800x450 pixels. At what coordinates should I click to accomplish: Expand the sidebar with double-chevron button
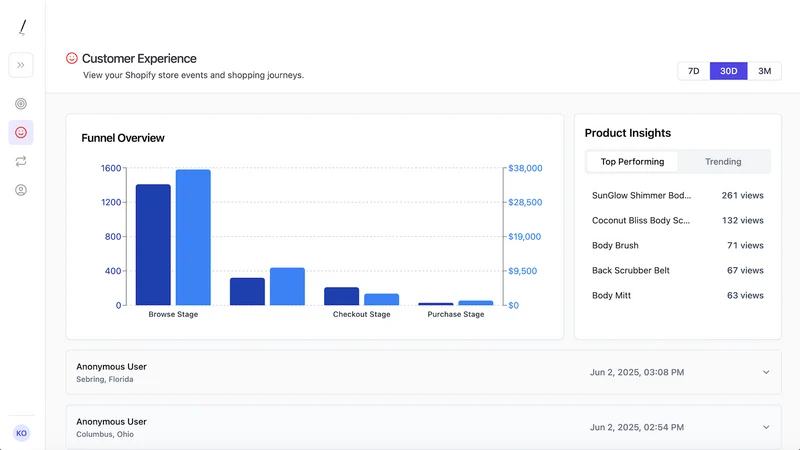pos(21,65)
